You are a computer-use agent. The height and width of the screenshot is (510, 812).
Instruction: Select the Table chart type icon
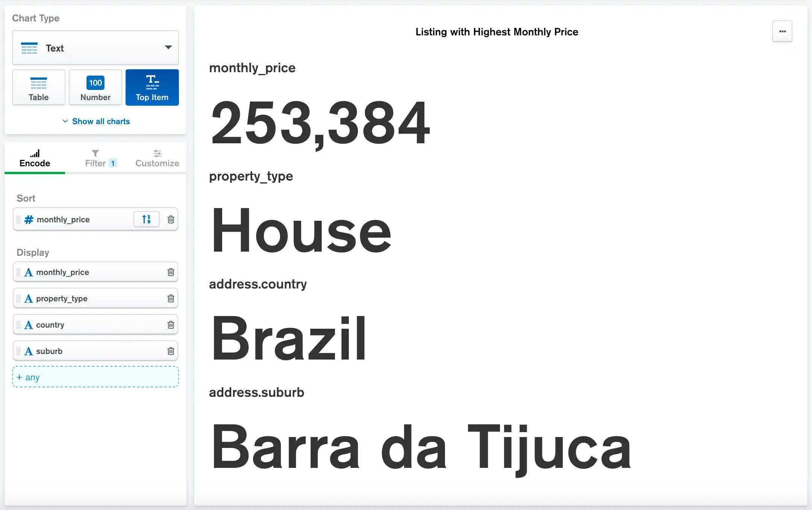(x=39, y=87)
